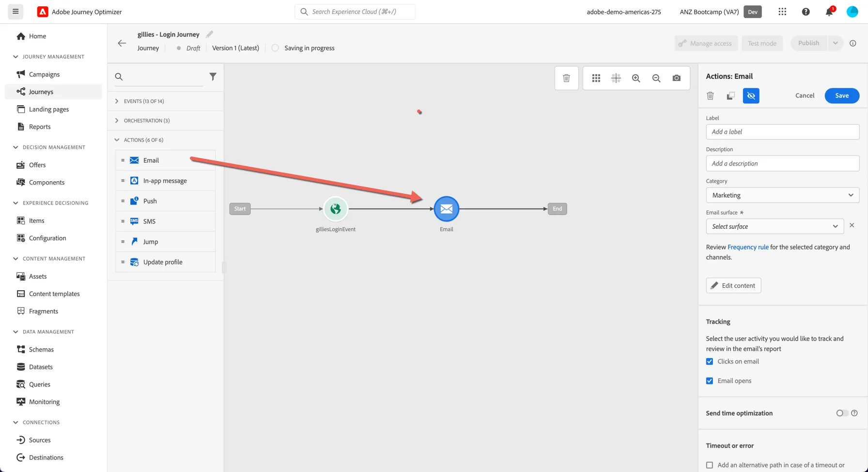This screenshot has width=868, height=472.
Task: Edit journey name with pencil icon
Action: click(209, 34)
